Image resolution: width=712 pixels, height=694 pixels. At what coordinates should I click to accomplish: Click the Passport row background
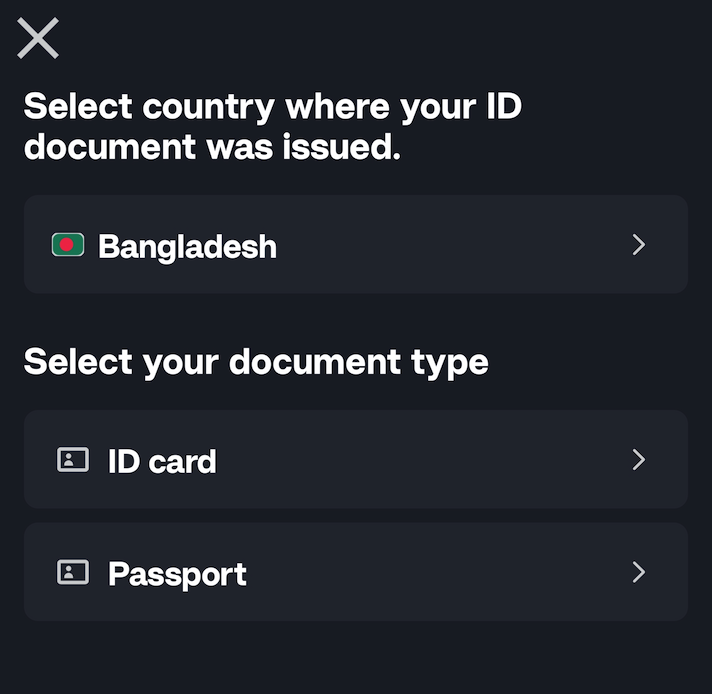coord(356,571)
